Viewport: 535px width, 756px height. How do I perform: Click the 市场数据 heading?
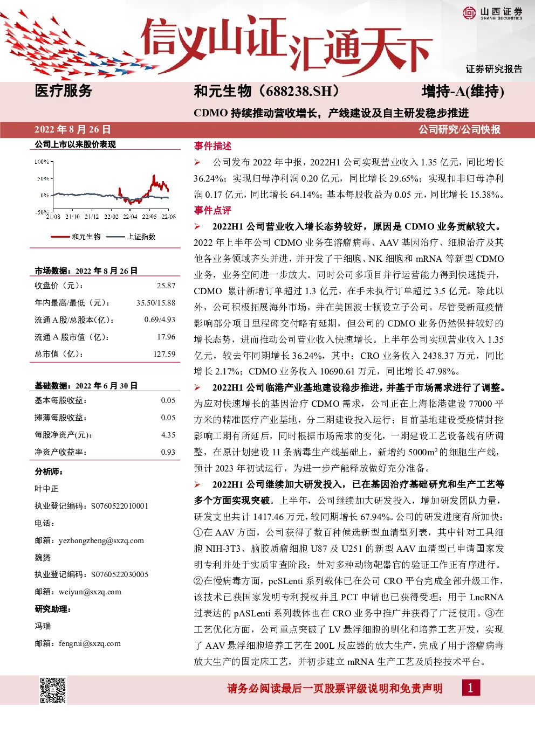[86, 271]
